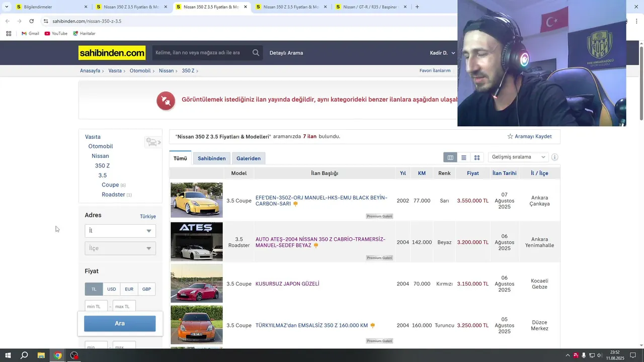Open the İl province dropdown
The image size is (644, 362).
[120, 231]
